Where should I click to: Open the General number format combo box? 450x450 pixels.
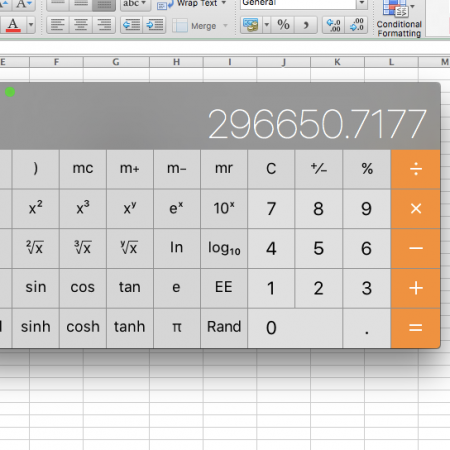click(x=303, y=3)
